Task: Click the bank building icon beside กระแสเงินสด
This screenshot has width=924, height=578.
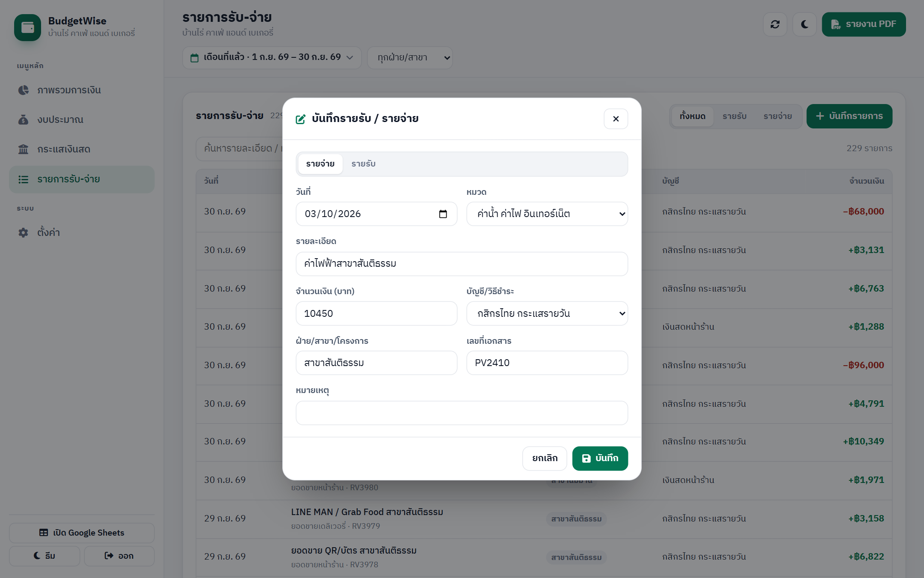Action: 23,149
